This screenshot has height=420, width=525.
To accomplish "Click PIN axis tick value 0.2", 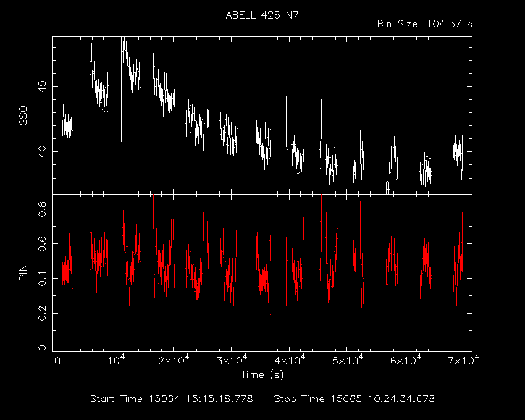I will click(x=42, y=313).
